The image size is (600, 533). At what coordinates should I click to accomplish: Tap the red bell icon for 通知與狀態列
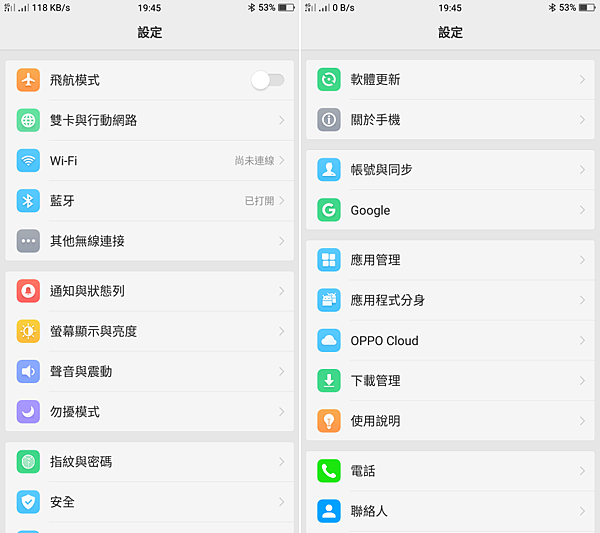coord(28,291)
